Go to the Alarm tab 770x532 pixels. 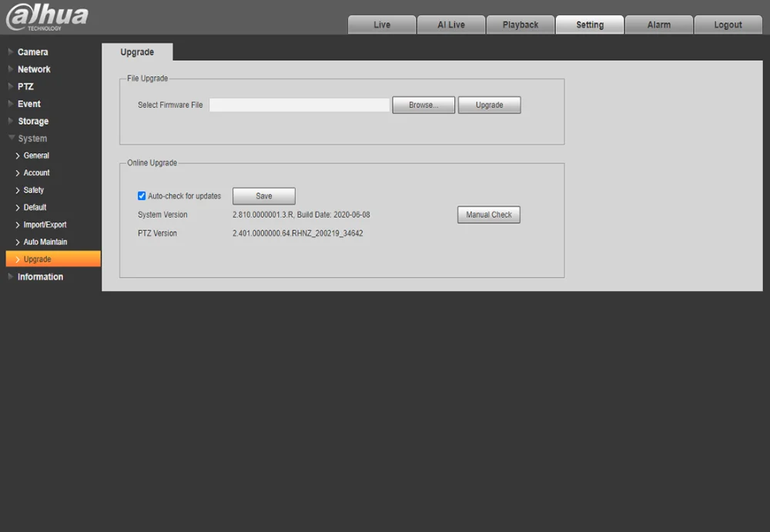[658, 25]
